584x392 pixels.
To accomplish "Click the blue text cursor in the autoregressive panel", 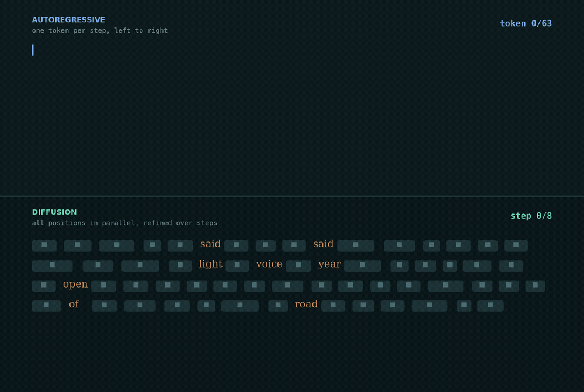I will [x=33, y=50].
